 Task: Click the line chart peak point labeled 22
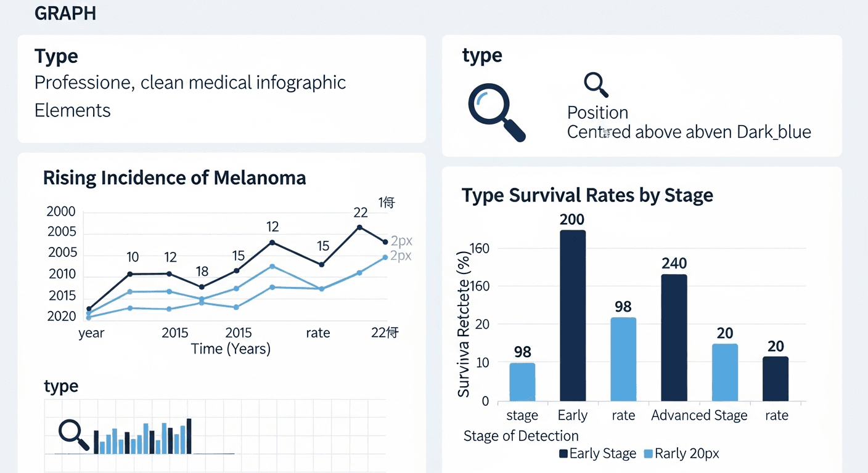359,227
